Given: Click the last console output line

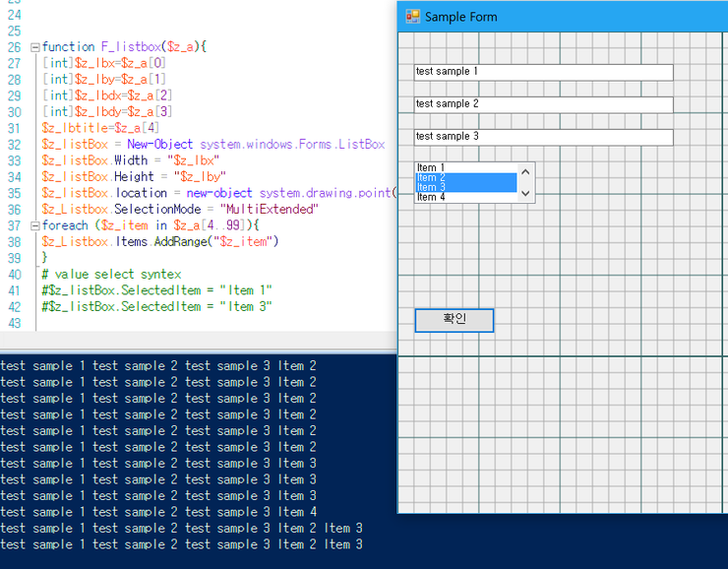Looking at the screenshot, I should 181,544.
